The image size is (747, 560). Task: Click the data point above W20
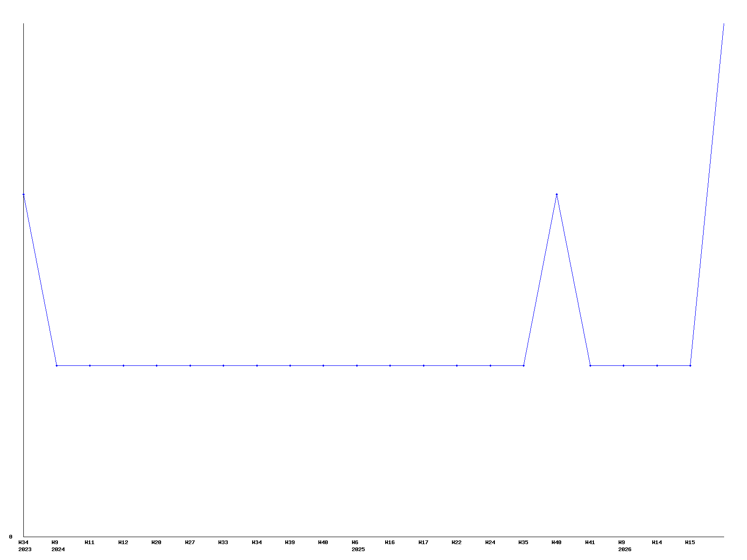[x=156, y=365]
